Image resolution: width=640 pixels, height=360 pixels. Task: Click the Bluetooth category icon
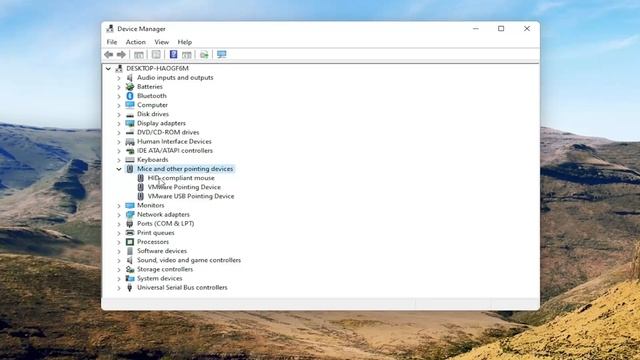pos(130,96)
